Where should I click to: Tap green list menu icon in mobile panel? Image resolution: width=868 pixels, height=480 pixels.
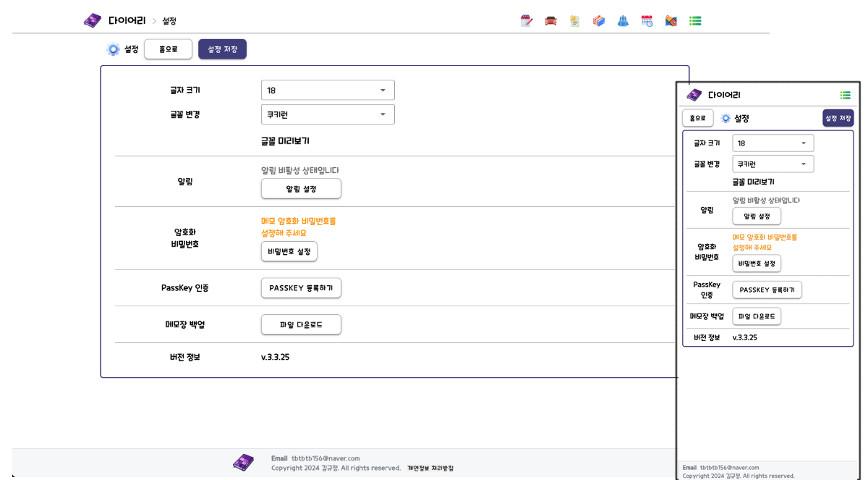(x=845, y=95)
